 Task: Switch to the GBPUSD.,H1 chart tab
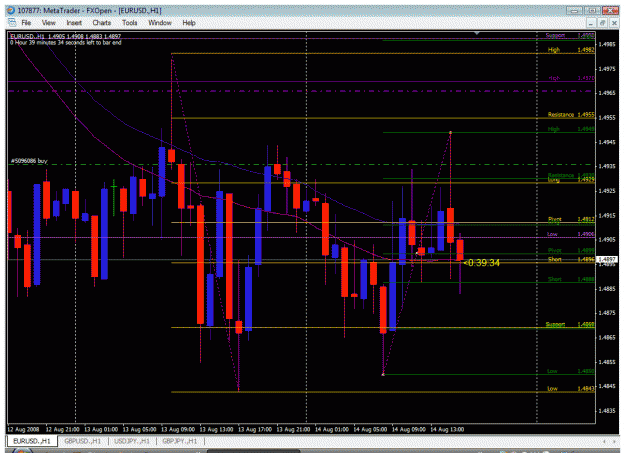(83, 441)
